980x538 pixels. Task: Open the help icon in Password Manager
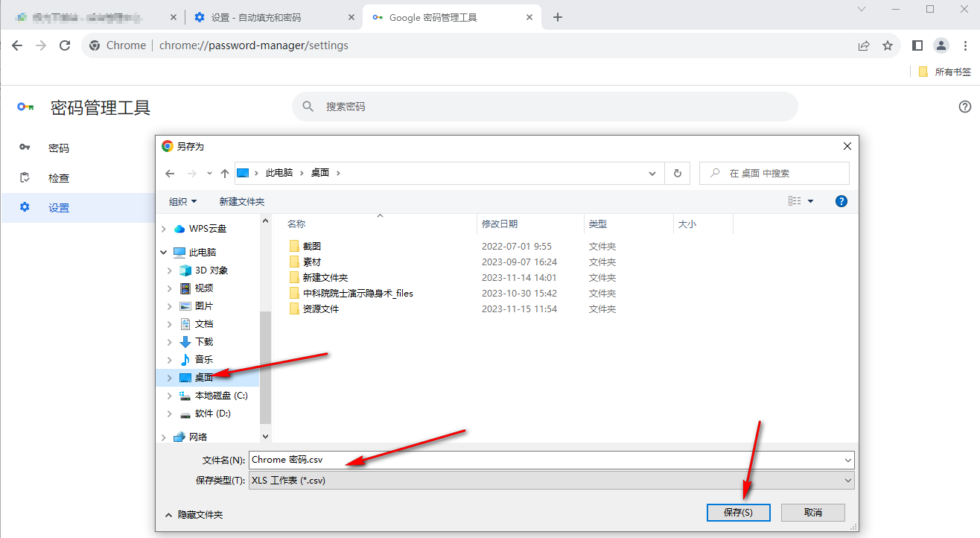[965, 107]
